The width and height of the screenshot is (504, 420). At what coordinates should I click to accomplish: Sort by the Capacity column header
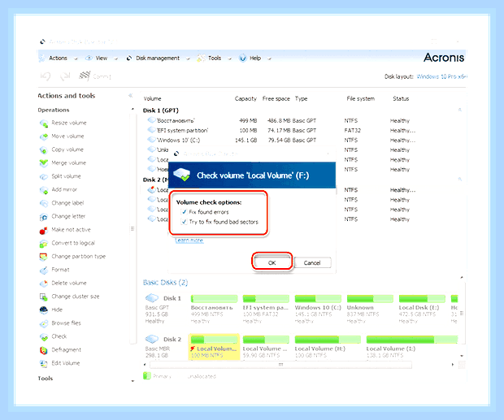pyautogui.click(x=245, y=98)
